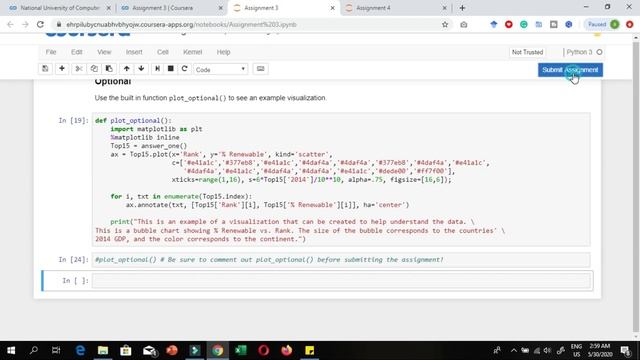640x360 pixels.
Task: Open Firefox from the taskbar
Action: pyautogui.click(x=287, y=350)
